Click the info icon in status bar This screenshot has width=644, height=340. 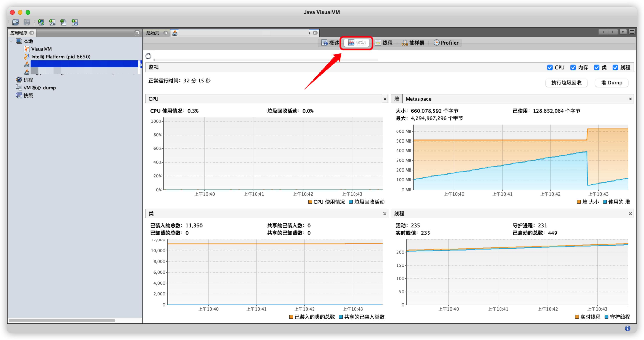click(628, 328)
